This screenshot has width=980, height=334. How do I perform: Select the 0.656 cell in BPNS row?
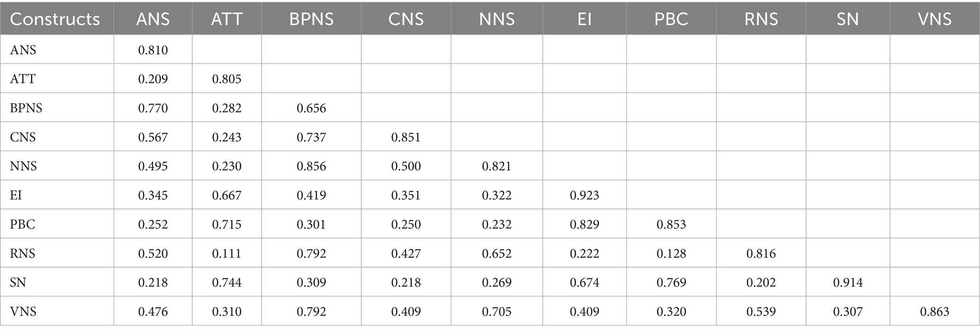click(x=311, y=108)
